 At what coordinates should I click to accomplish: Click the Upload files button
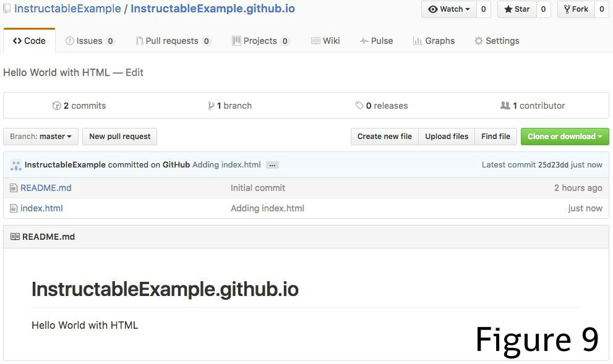coord(447,137)
